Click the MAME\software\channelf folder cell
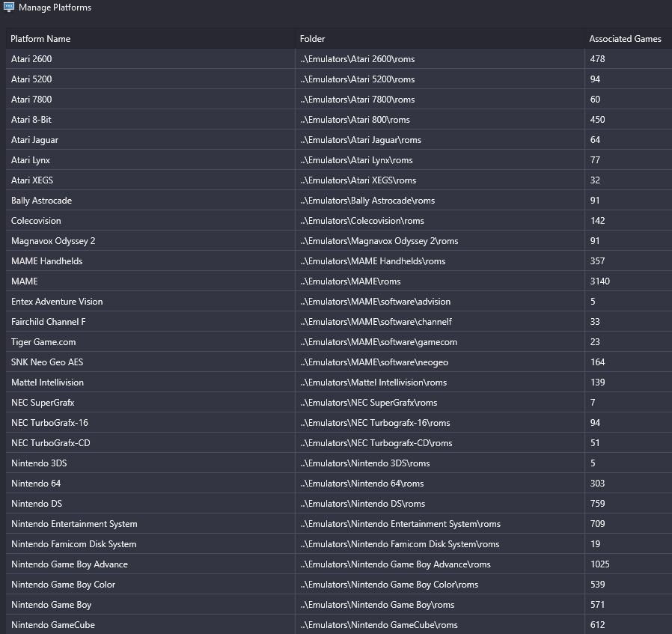672x634 pixels. click(440, 322)
